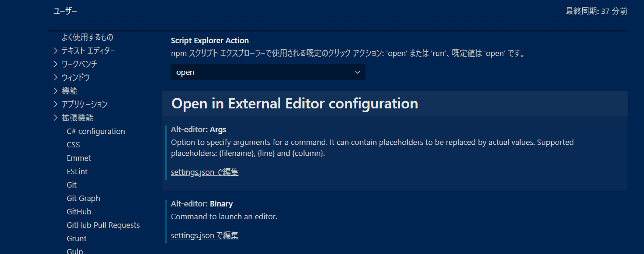
Task: Open C# configuration extension settings
Action: tap(96, 131)
